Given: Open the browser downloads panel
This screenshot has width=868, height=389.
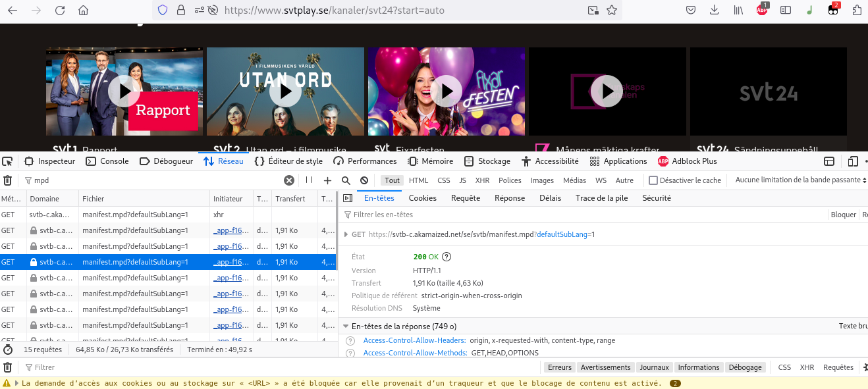Looking at the screenshot, I should [715, 11].
